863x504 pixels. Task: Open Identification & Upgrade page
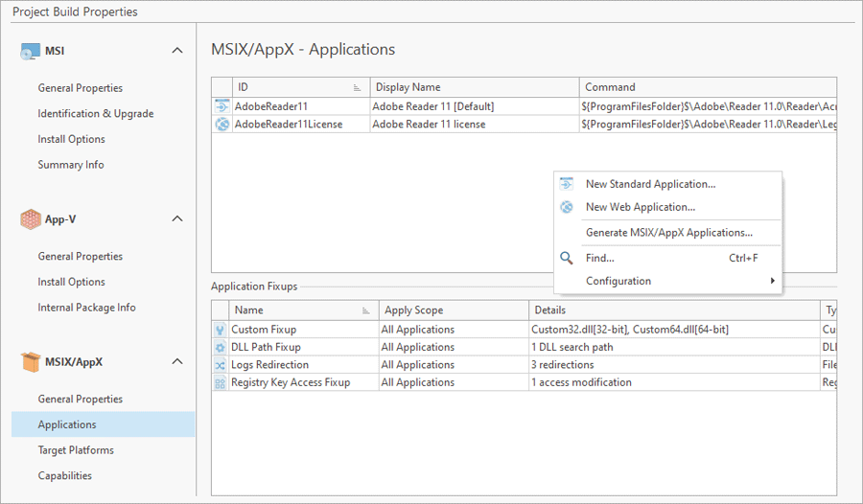pos(96,113)
